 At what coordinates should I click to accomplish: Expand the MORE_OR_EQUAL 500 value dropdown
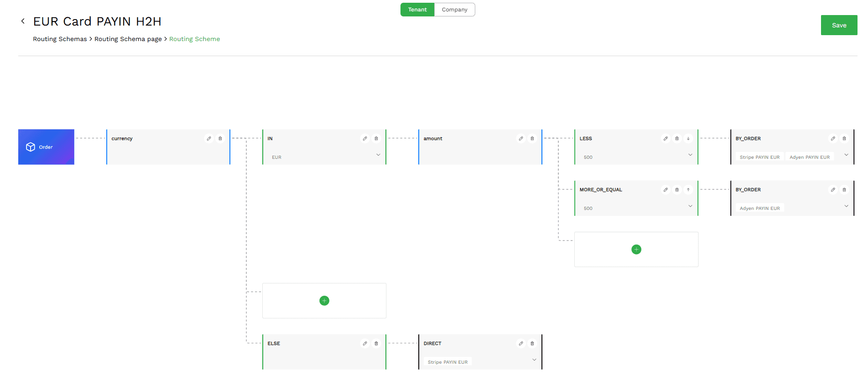(x=690, y=206)
